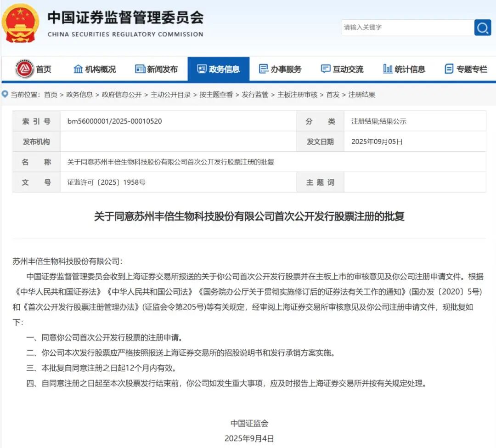Click the monitor icon beside 政务信息
The width and height of the screenshot is (496, 448).
[x=202, y=68]
